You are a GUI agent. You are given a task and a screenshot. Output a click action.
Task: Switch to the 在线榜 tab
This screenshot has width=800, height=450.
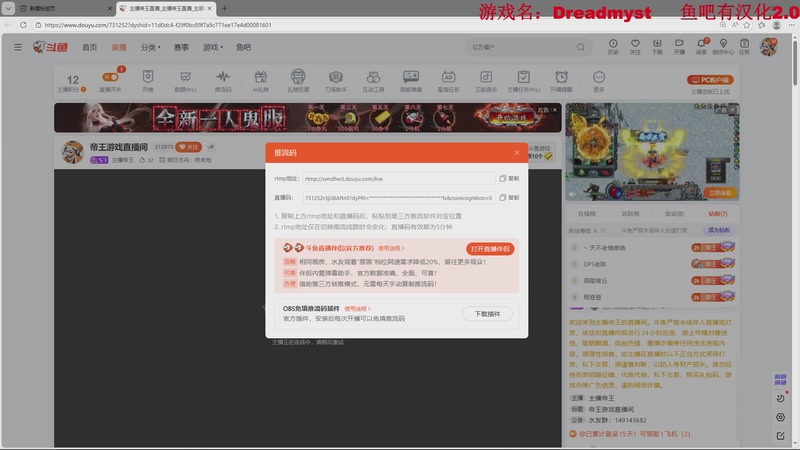[587, 214]
